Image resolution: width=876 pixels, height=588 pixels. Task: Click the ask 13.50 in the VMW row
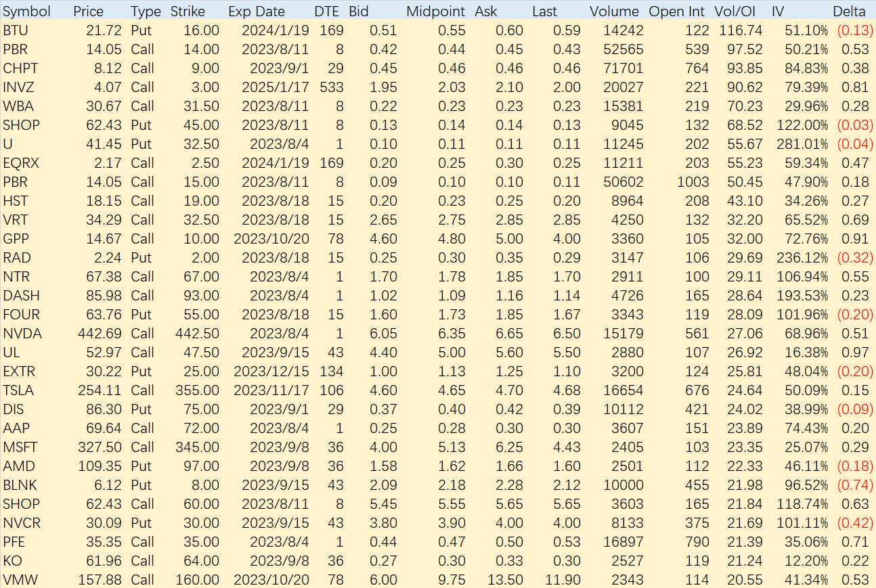[506, 580]
